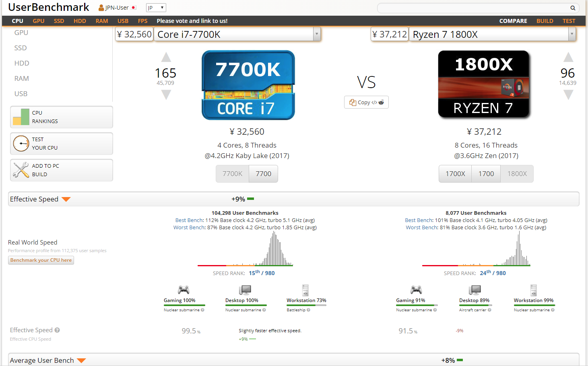Switch to the 1700X variant
The image size is (588, 366).
click(x=455, y=174)
